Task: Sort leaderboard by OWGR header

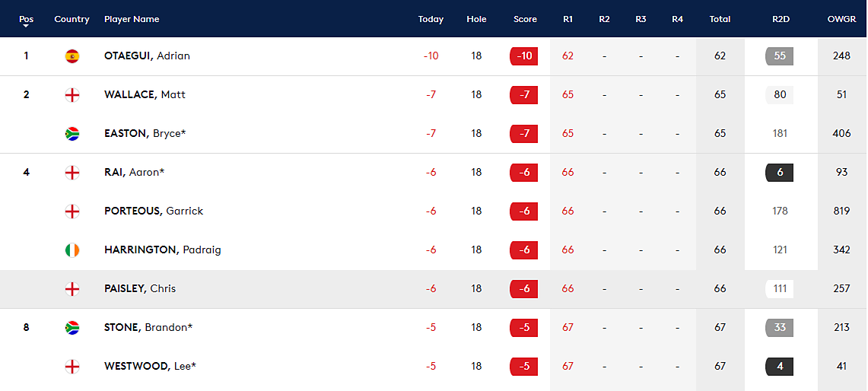Action: pyautogui.click(x=841, y=19)
